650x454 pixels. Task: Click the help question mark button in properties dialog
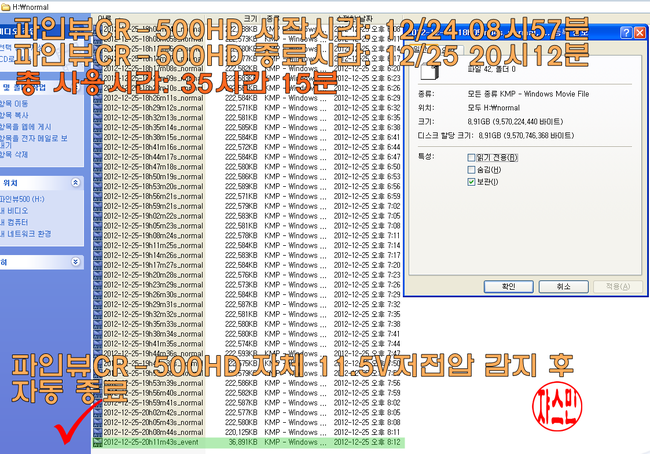click(x=626, y=33)
